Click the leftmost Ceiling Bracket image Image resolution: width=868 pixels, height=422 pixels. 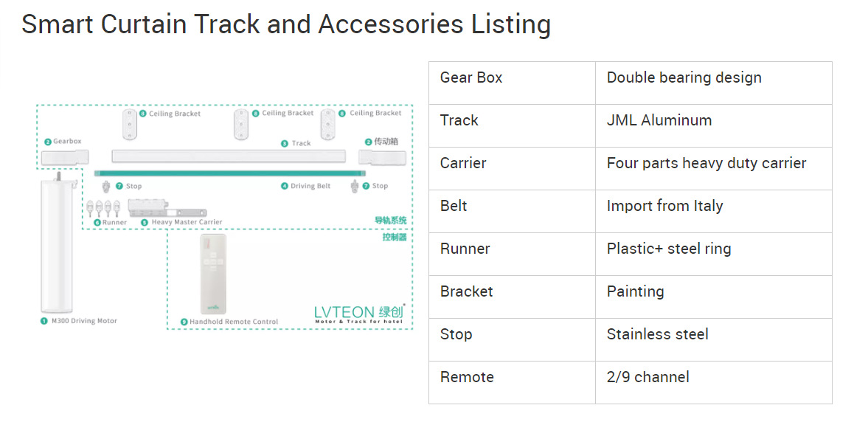(x=130, y=124)
